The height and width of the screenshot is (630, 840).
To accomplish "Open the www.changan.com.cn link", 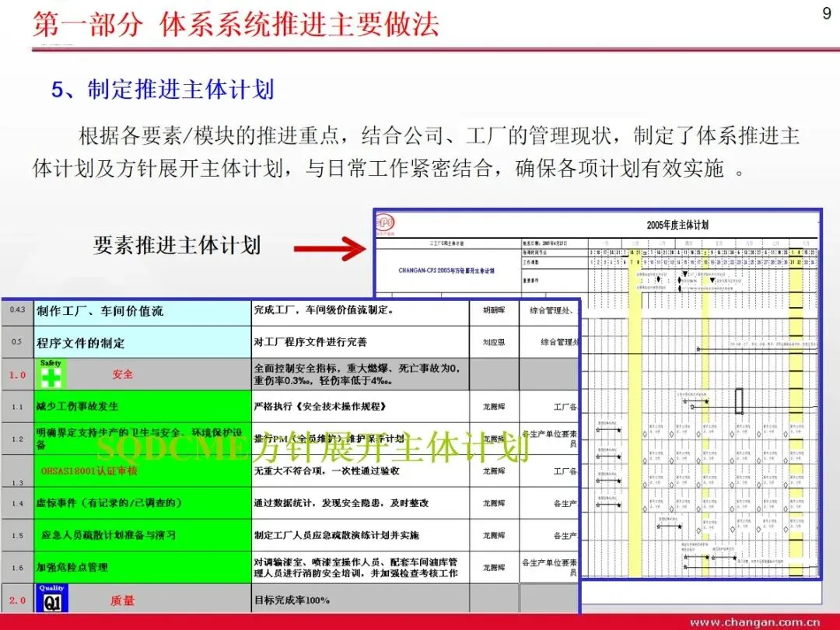I will (x=754, y=622).
